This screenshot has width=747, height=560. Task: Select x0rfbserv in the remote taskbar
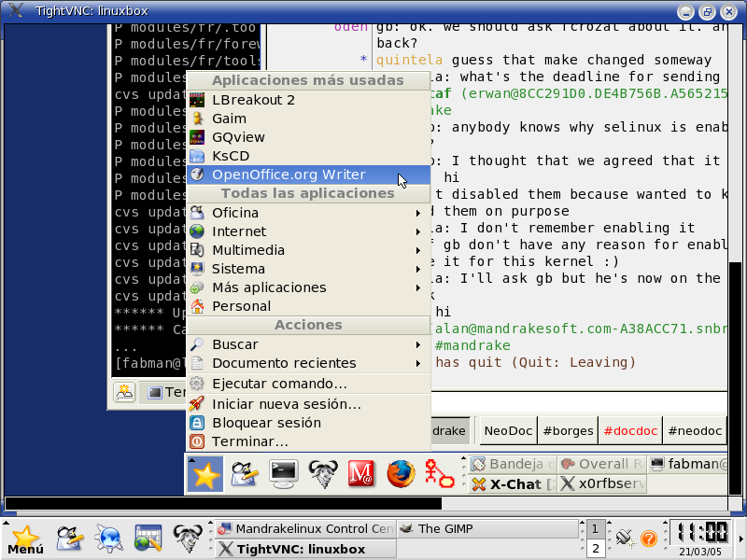coord(602,484)
